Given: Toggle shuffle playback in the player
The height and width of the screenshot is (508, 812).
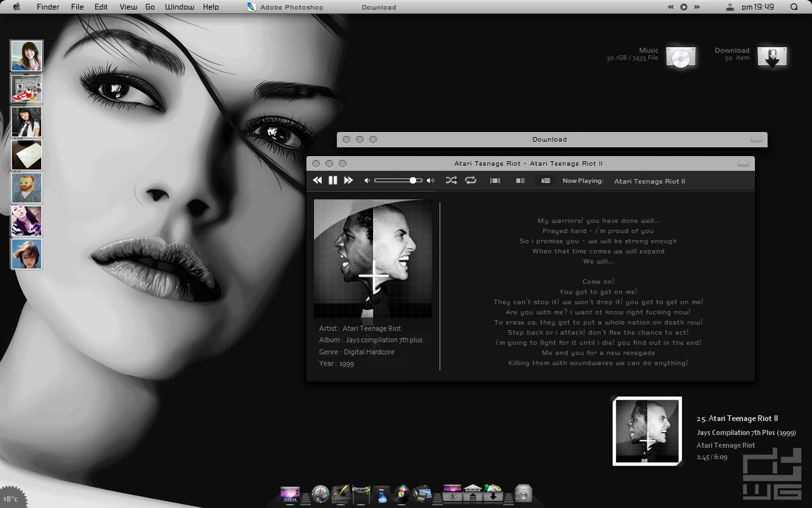Looking at the screenshot, I should coord(451,181).
